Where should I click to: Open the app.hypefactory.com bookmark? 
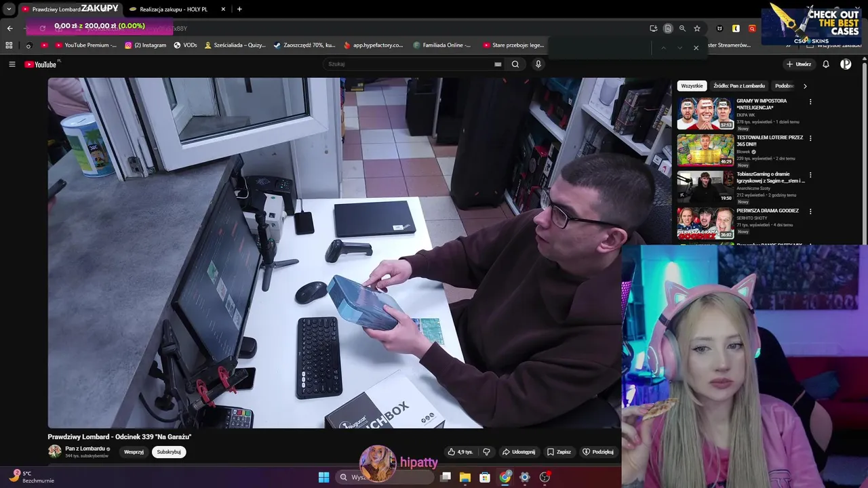click(373, 45)
